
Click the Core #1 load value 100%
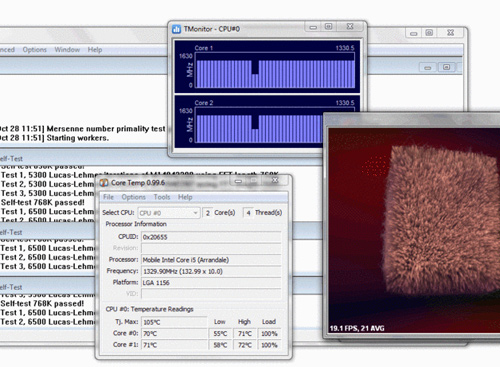(269, 345)
